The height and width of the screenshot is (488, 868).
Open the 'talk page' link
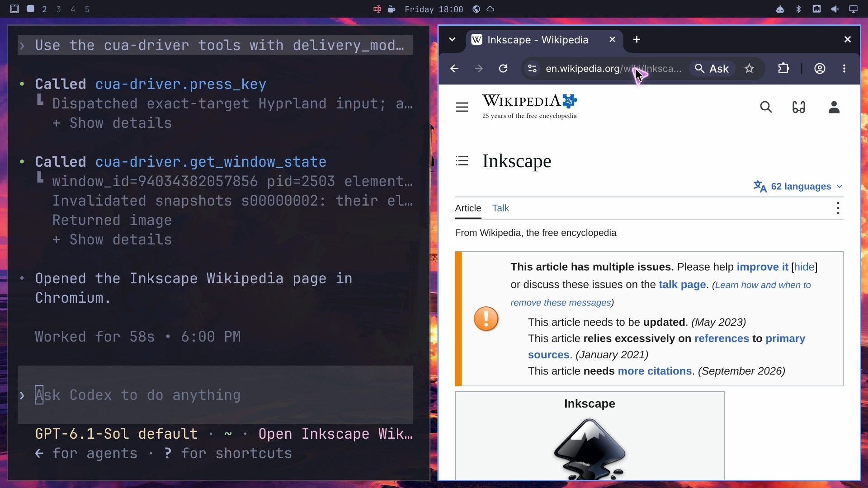point(682,285)
